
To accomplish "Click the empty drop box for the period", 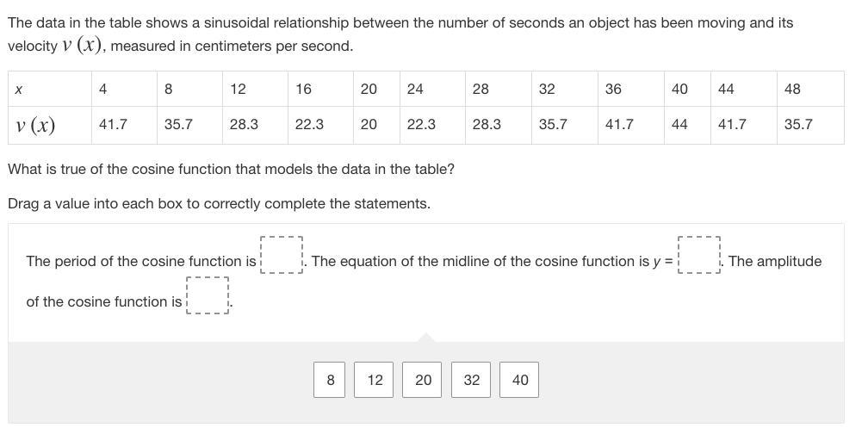I will tap(282, 256).
